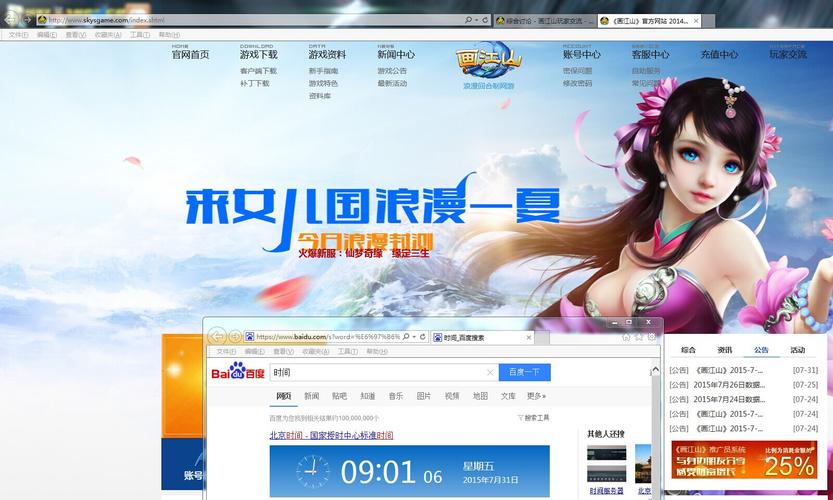The width and height of the screenshot is (833, 500).
Task: Select 活动 tab in news panel
Action: pyautogui.click(x=797, y=350)
